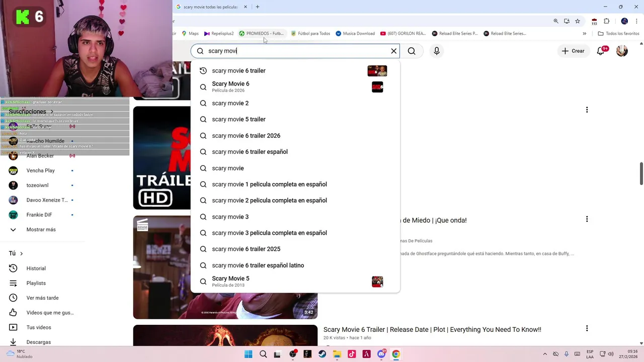Open Steam from the taskbar
Viewport: 644px width, 362px height.
[x=322, y=354]
